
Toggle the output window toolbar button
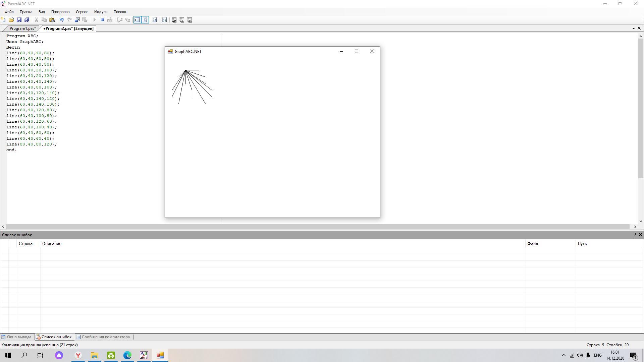click(x=137, y=20)
